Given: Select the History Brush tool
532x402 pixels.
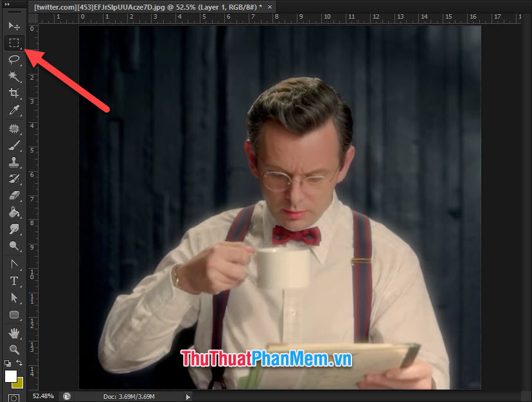Looking at the screenshot, I should tap(14, 178).
